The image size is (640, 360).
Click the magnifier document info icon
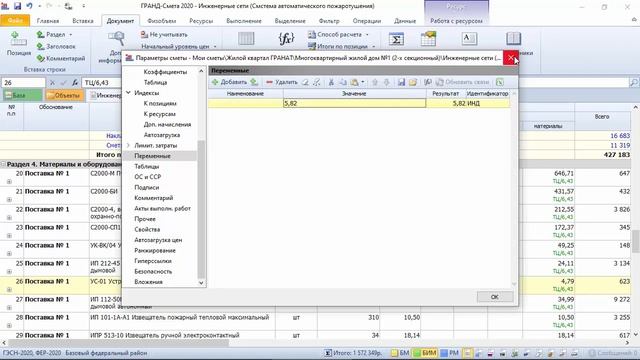tap(116, 39)
